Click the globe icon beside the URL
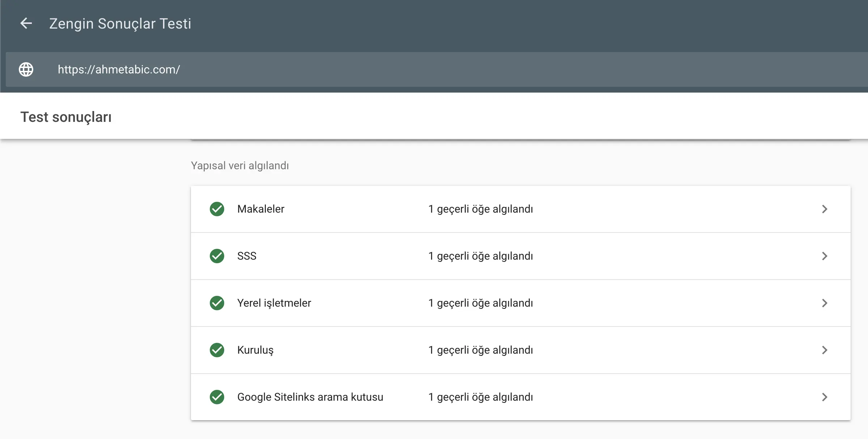Image resolution: width=868 pixels, height=439 pixels. [26, 69]
